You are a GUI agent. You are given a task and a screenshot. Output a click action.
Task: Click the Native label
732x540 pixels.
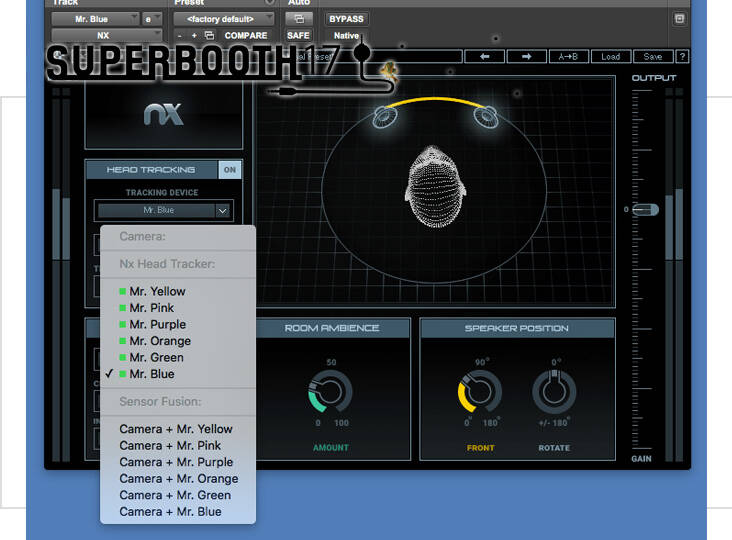346,35
